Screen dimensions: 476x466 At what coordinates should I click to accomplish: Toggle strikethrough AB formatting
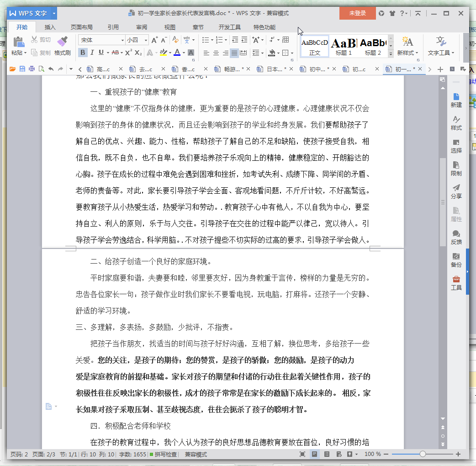coord(115,53)
